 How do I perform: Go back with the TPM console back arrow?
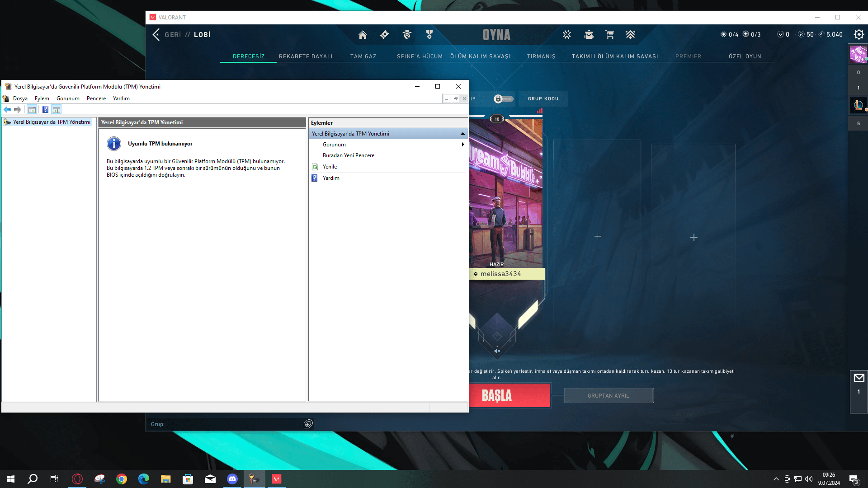coord(7,109)
